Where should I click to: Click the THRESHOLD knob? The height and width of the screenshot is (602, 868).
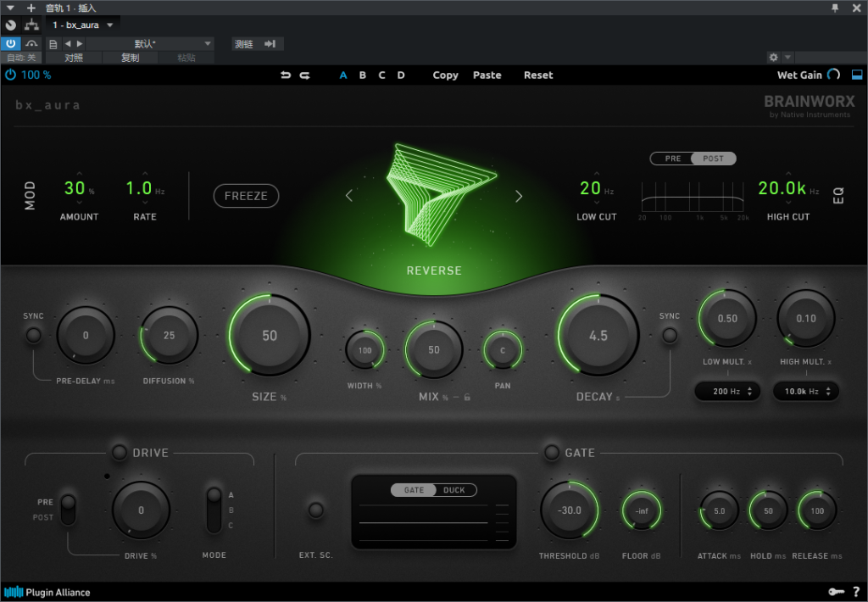click(x=570, y=510)
